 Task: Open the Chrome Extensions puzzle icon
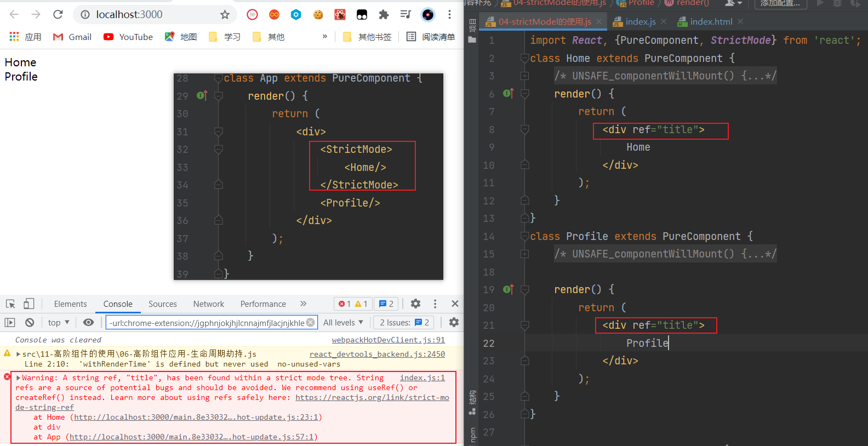coord(384,15)
